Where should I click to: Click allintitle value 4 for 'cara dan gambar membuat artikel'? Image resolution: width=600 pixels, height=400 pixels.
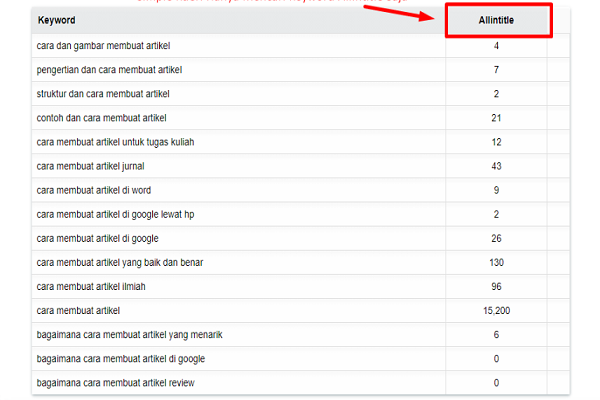coord(496,46)
